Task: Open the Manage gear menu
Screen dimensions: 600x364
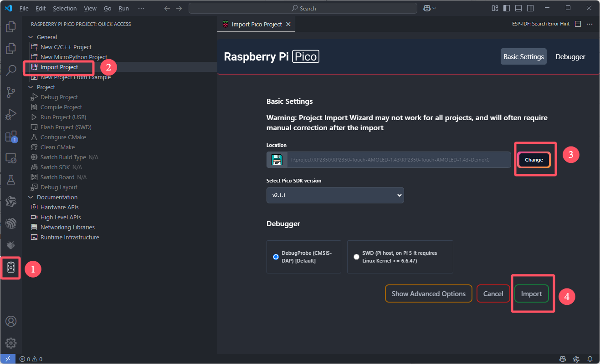Action: tap(11, 343)
